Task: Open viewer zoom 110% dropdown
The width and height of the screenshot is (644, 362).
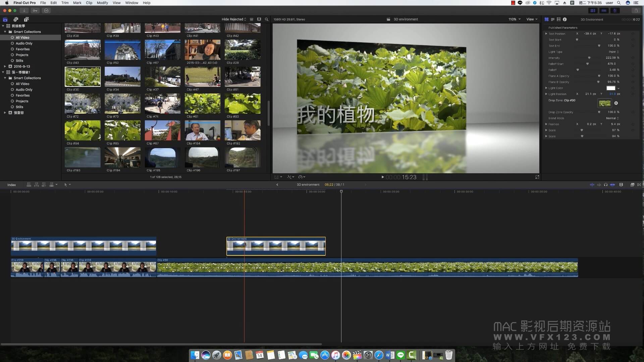Action: coord(515,19)
